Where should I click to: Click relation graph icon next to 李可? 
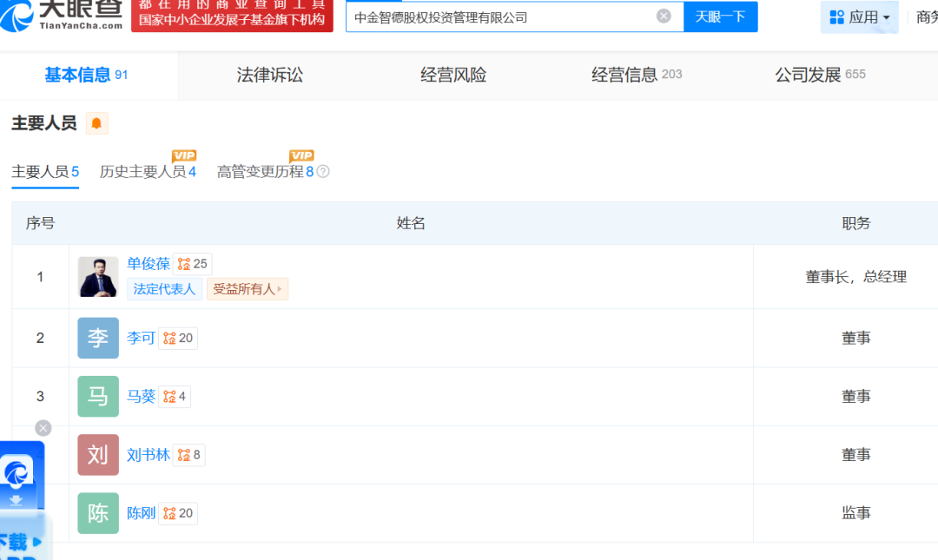point(169,339)
